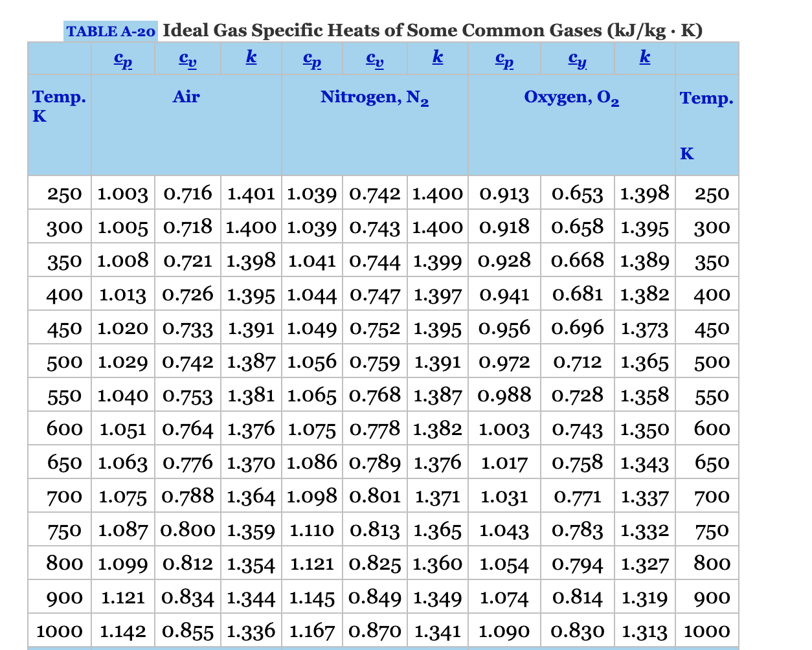The width and height of the screenshot is (812, 650).
Task: Click the right Temp. K header cell
Action: (x=707, y=98)
